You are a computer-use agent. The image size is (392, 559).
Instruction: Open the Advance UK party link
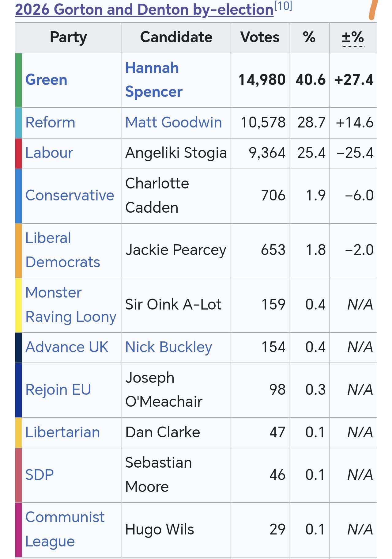point(67,347)
